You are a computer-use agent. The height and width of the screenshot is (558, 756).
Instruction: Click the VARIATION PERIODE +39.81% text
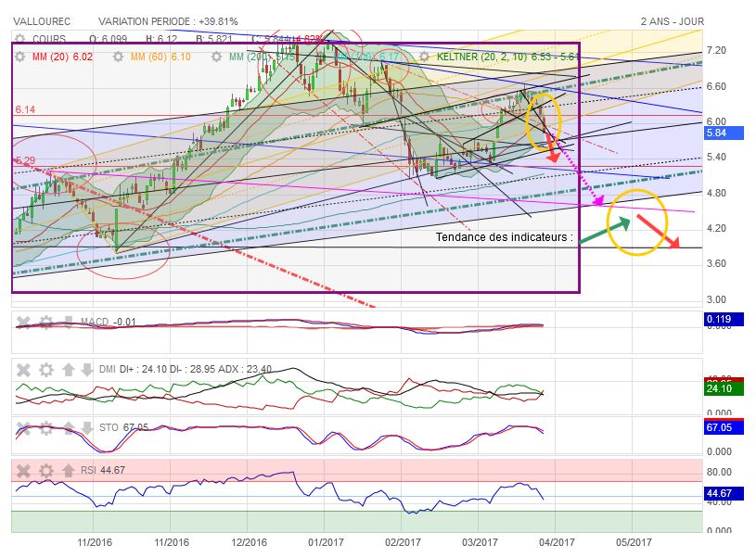168,21
